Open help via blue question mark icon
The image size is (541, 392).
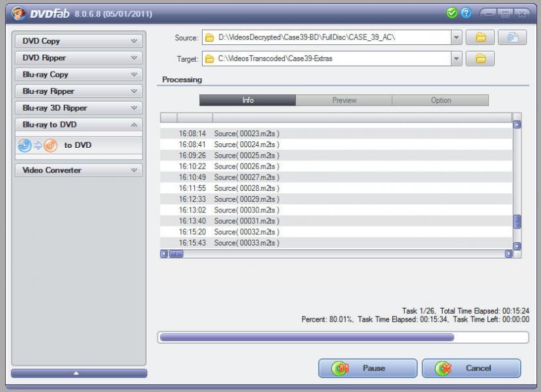point(466,13)
